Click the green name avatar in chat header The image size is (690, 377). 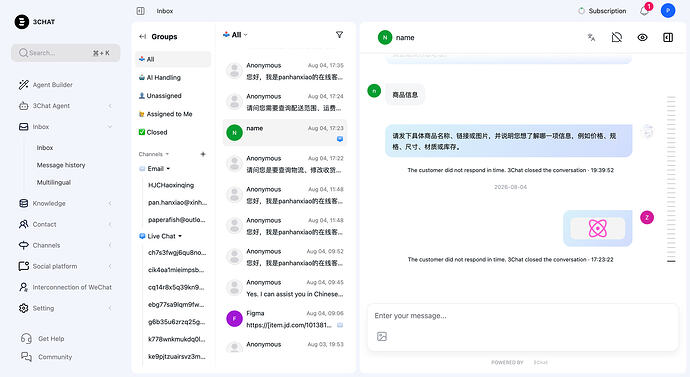(x=385, y=37)
